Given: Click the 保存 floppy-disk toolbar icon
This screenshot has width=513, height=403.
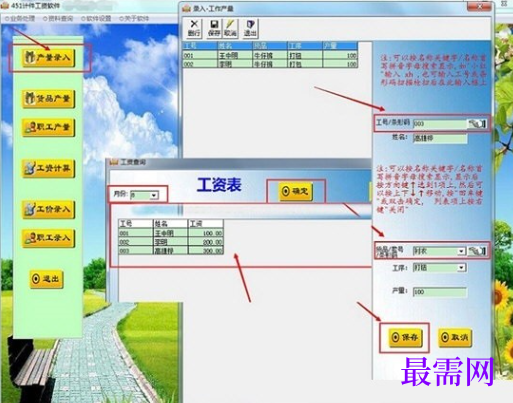Looking at the screenshot, I should click(214, 28).
